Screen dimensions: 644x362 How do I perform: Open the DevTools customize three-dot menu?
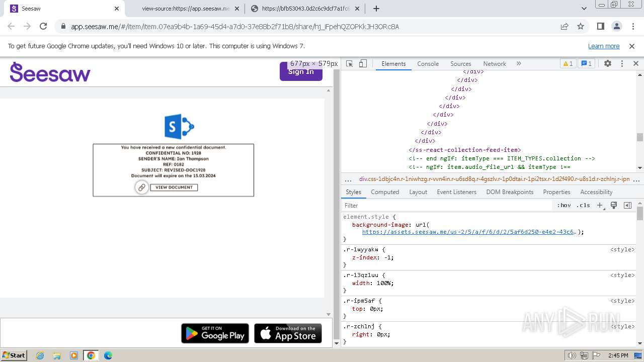click(x=622, y=64)
